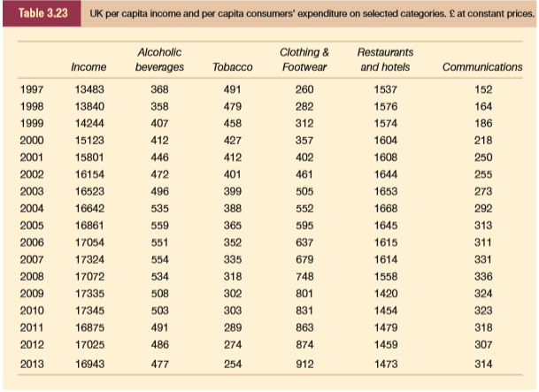Click income value 17324
539x392 pixels.
point(89,259)
